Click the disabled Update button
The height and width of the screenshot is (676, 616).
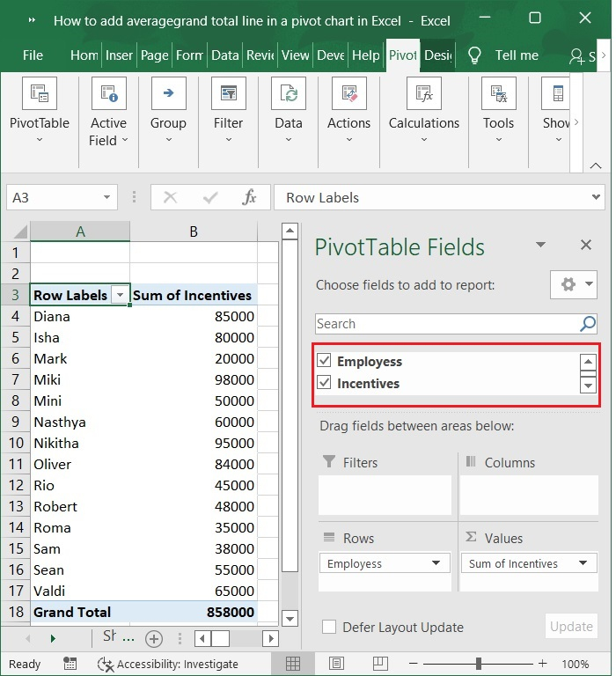[x=571, y=627]
